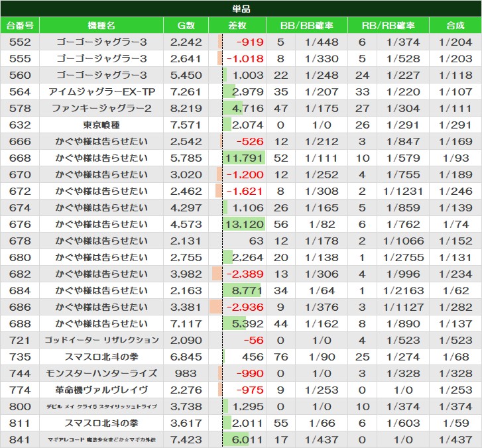Click the 11,791 difference value
This screenshot has width=482, height=448.
(244, 158)
